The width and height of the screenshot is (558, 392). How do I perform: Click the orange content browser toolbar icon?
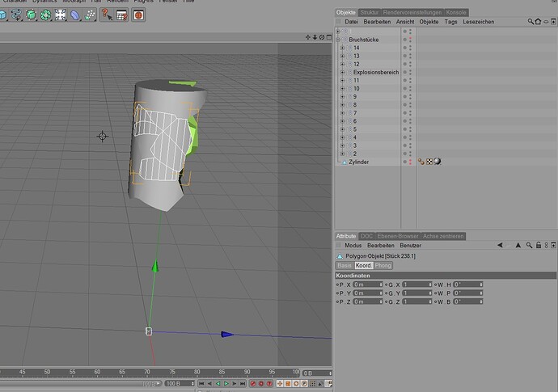click(138, 15)
